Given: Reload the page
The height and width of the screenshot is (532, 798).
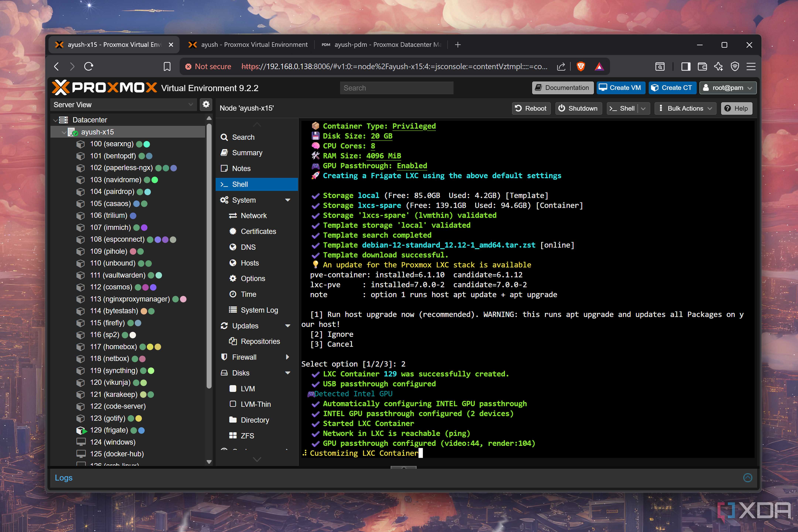Looking at the screenshot, I should pyautogui.click(x=89, y=66).
